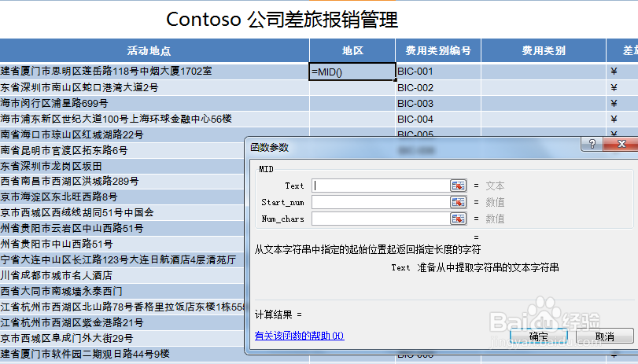638x364 pixels.
Task: Click the Contoso 公司差旅报销管理 title
Action: [x=282, y=20]
